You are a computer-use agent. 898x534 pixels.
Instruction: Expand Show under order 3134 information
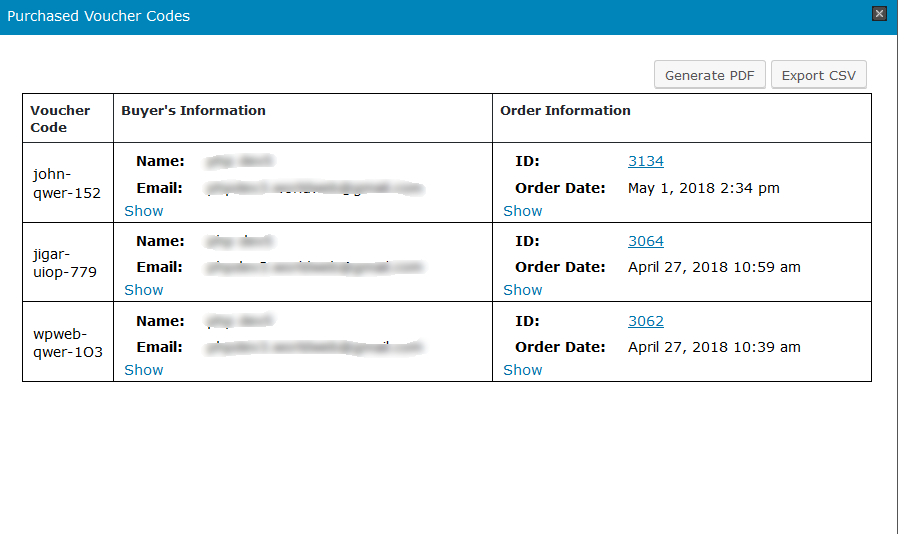click(522, 211)
